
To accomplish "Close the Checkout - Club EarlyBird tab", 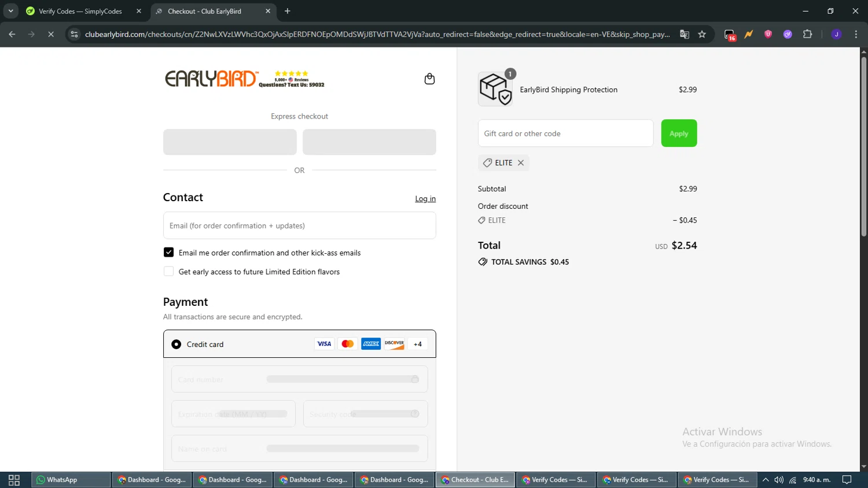I will pyautogui.click(x=268, y=11).
